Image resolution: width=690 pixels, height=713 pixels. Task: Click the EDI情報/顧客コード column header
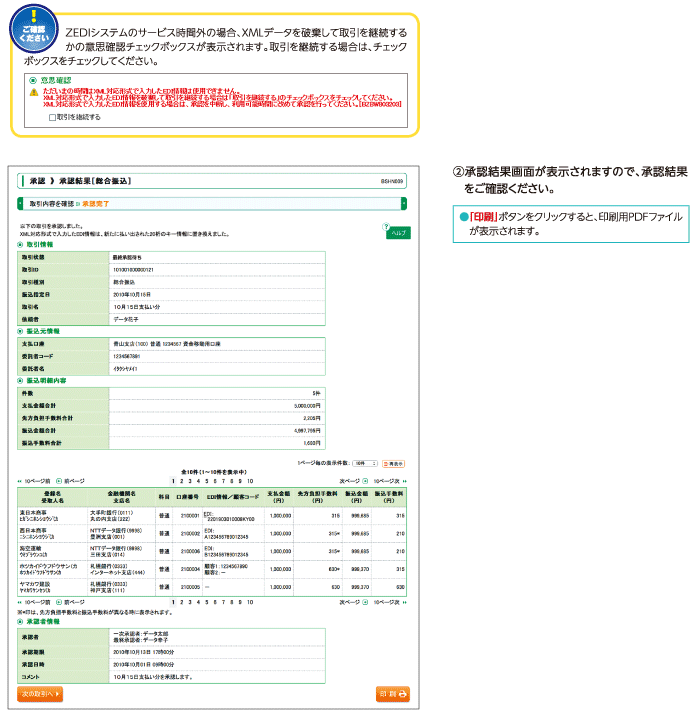click(232, 497)
